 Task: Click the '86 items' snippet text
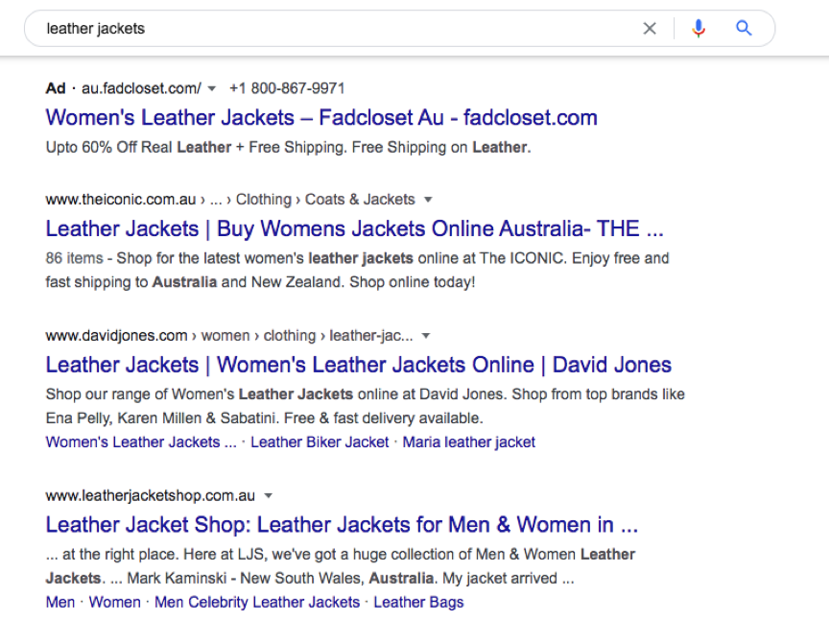point(74,258)
